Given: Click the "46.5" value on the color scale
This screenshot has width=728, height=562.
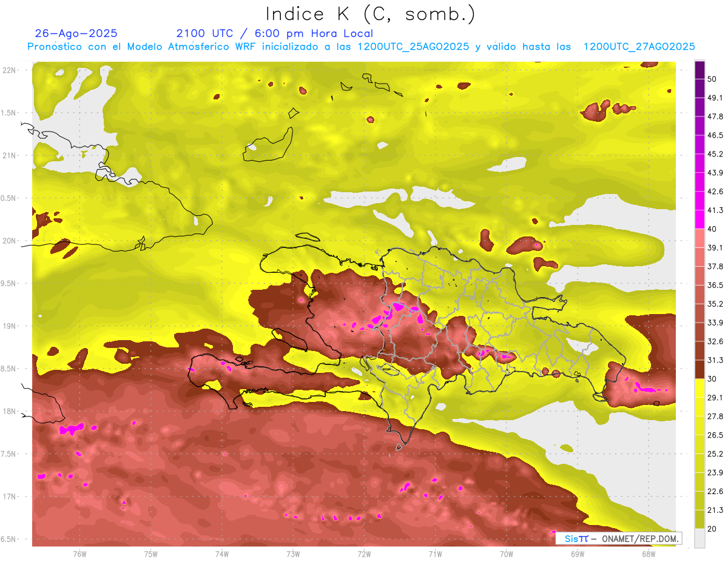Looking at the screenshot, I should [715, 135].
